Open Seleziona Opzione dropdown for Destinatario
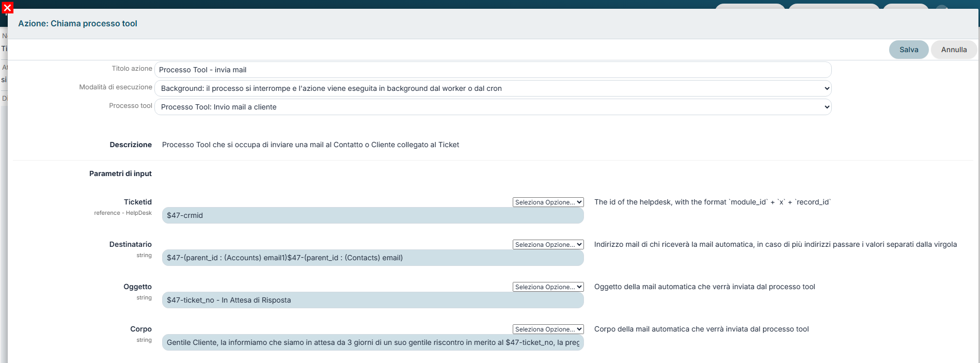Viewport: 980px width, 363px height. pos(548,245)
